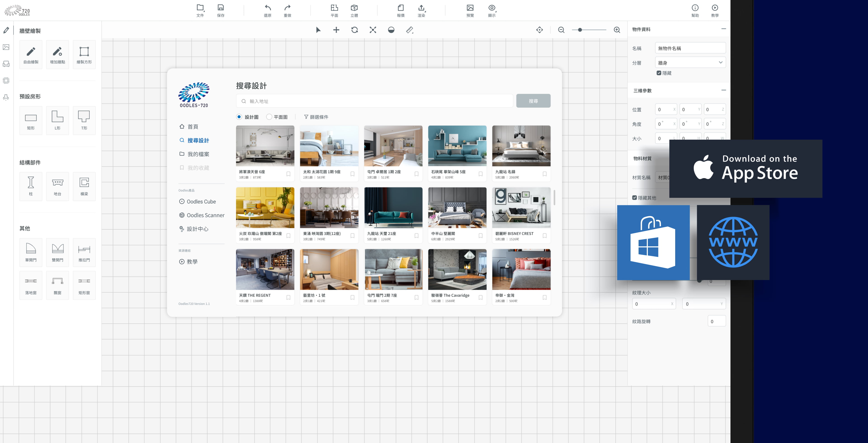Open the image panel in left sidebar
This screenshot has width=868, height=443.
6,47
